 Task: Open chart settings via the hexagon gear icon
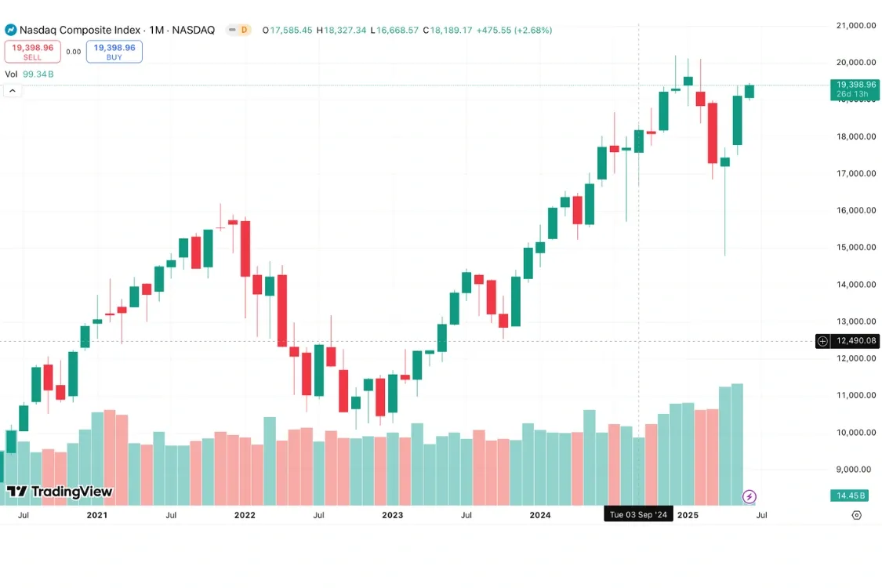coord(855,514)
